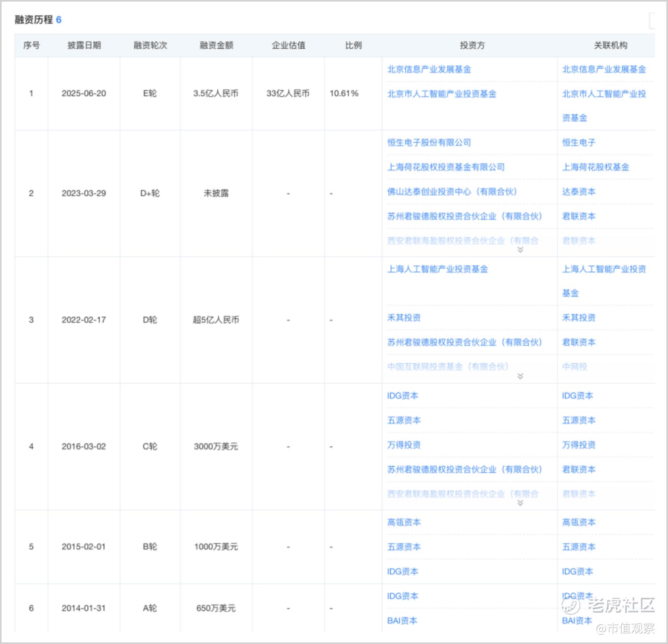Select the 超5亿人民币 amount cell
This screenshot has width=668, height=644.
coord(216,320)
